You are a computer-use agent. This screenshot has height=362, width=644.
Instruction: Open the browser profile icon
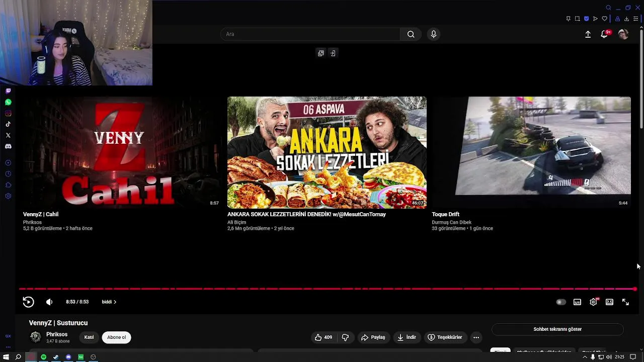617,19
